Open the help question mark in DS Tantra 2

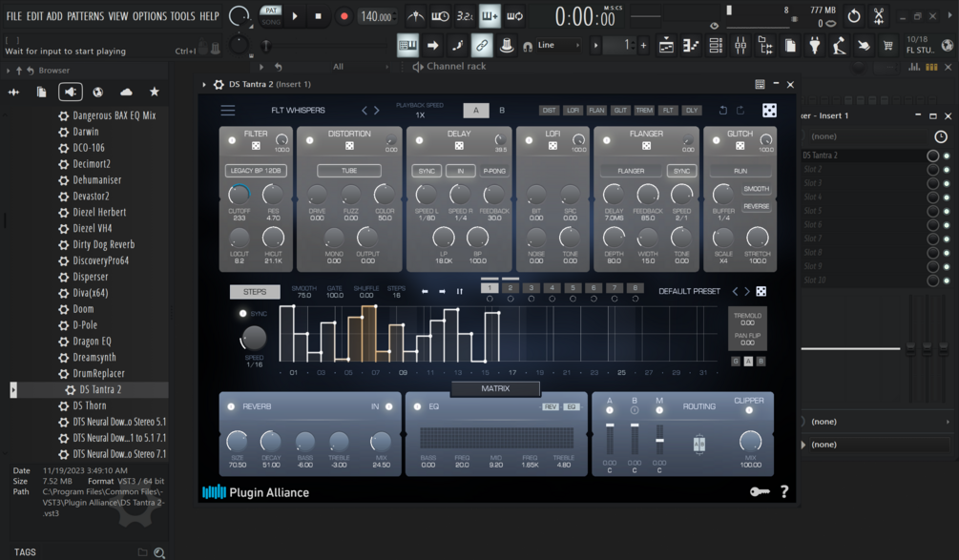[784, 491]
